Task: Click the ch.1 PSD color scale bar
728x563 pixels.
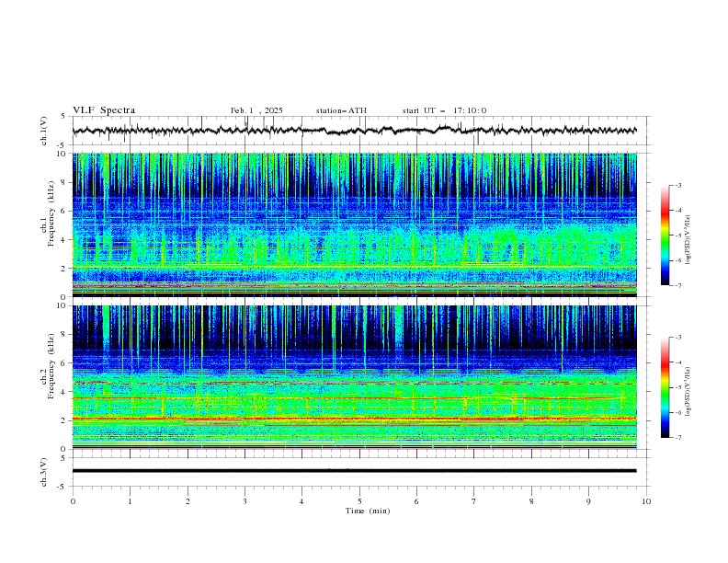Action: tap(665, 236)
